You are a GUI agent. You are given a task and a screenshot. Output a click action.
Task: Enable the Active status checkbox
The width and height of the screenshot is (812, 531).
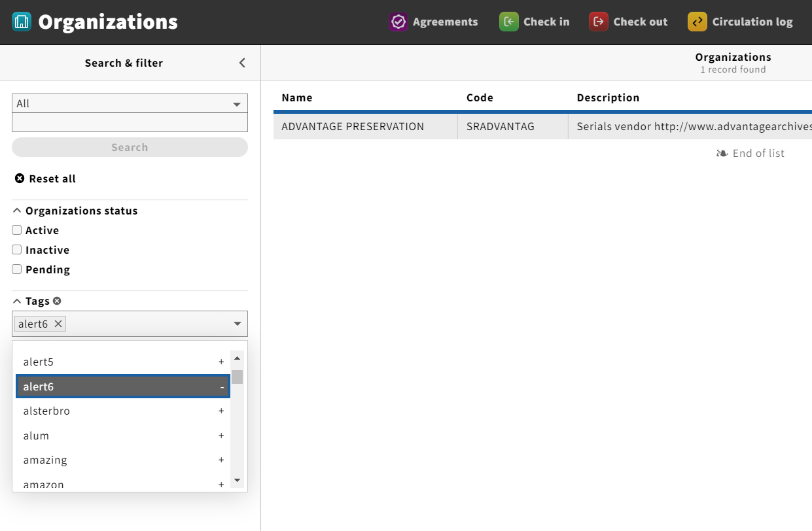coord(17,230)
